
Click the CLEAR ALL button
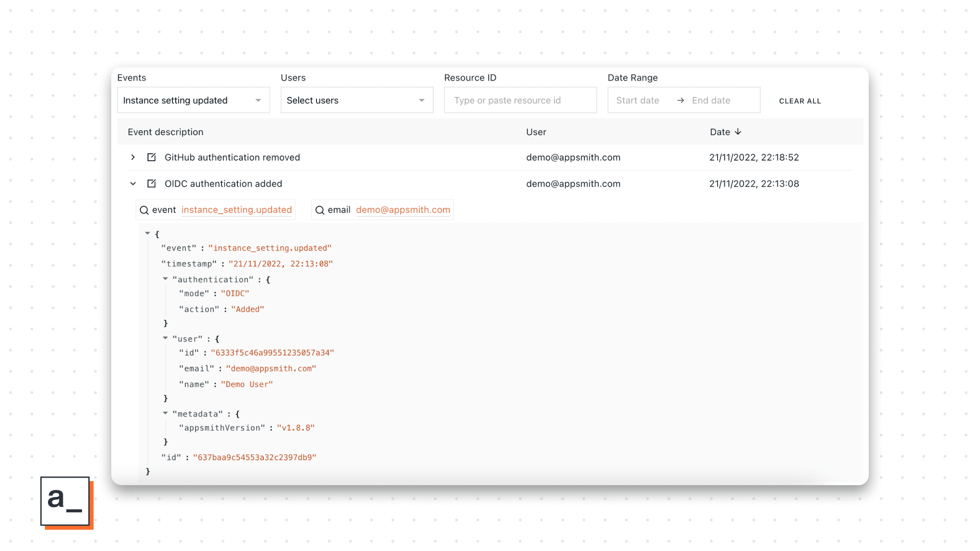tap(799, 101)
